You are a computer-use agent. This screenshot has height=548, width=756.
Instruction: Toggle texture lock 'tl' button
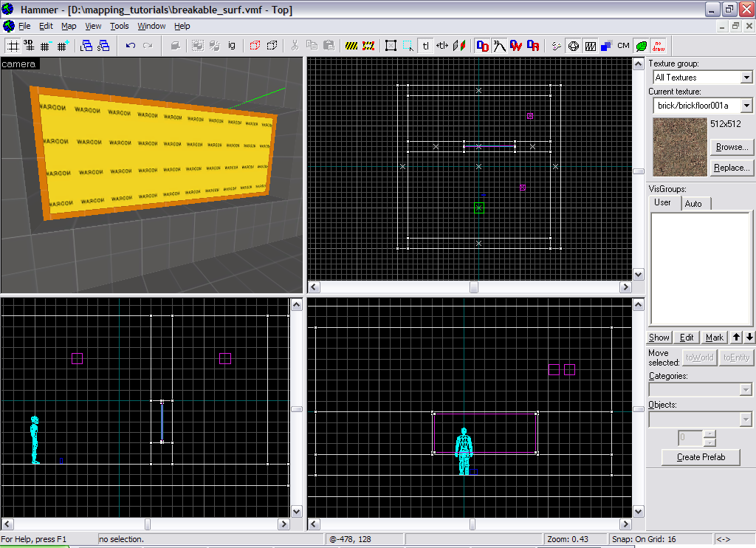(x=425, y=46)
